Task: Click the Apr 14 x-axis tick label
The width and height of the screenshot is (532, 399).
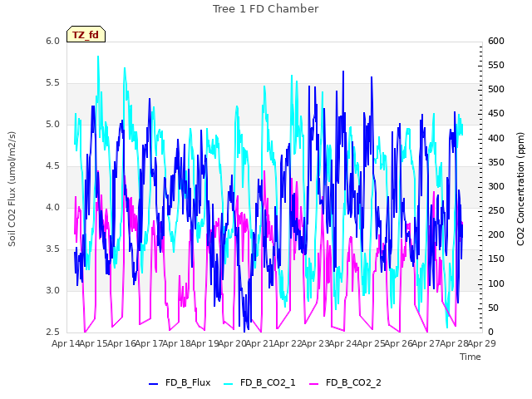Action: tap(66, 343)
